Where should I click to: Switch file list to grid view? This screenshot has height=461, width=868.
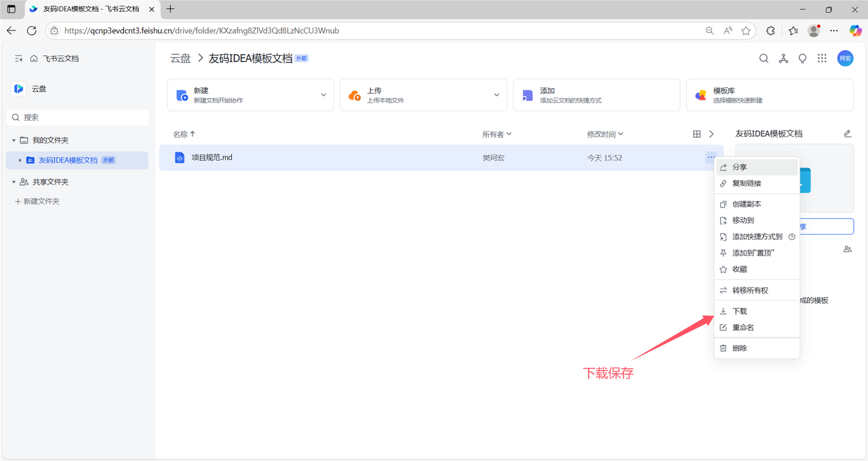(696, 134)
